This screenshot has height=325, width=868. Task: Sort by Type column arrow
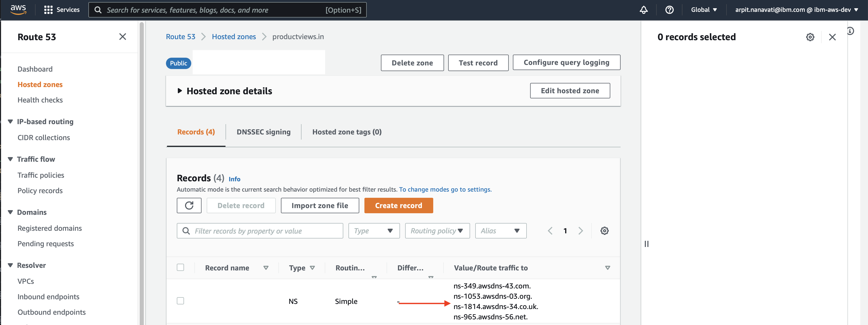pyautogui.click(x=312, y=268)
